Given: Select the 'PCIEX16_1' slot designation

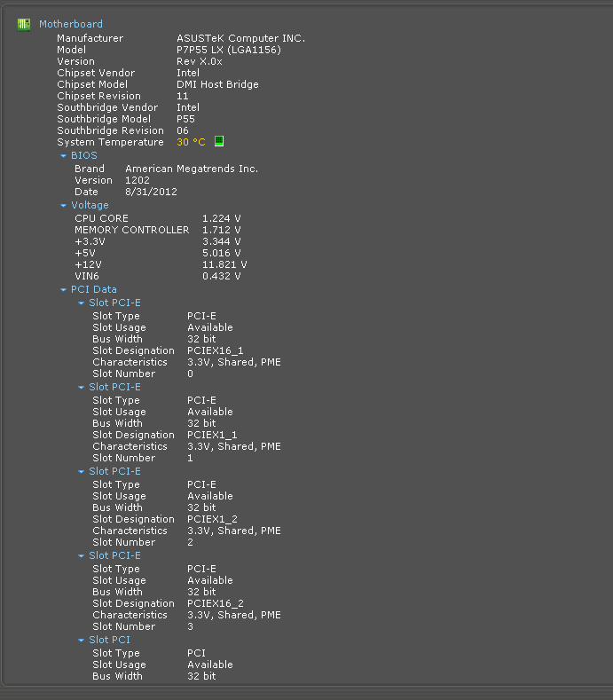Looking at the screenshot, I should (x=216, y=351).
